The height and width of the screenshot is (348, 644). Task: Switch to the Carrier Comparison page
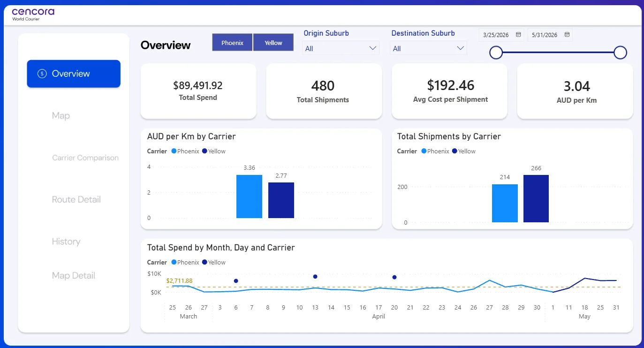[85, 158]
